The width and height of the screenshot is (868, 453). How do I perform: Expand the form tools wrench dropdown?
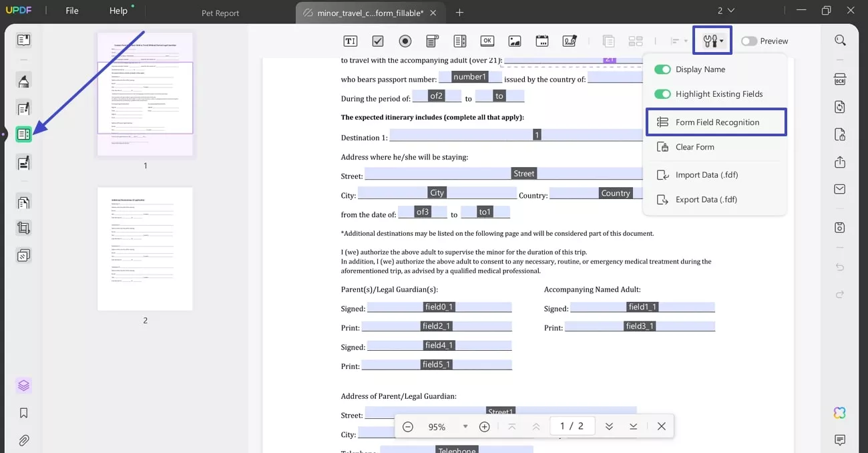pos(712,41)
